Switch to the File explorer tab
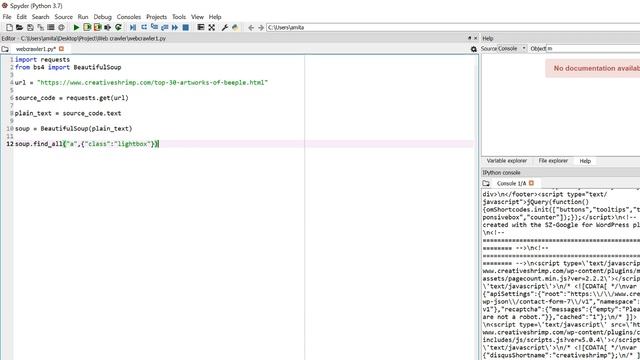Image resolution: width=640 pixels, height=360 pixels. click(x=553, y=161)
